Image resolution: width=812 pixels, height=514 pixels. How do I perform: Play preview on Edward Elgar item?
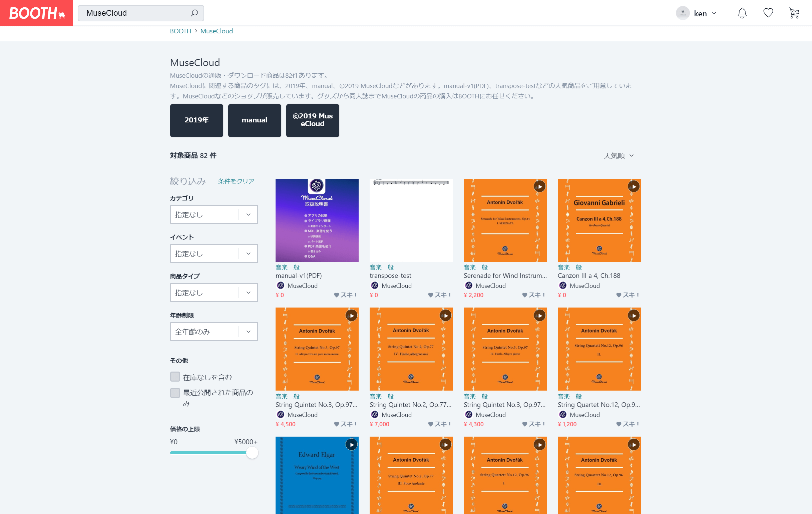[x=351, y=445]
